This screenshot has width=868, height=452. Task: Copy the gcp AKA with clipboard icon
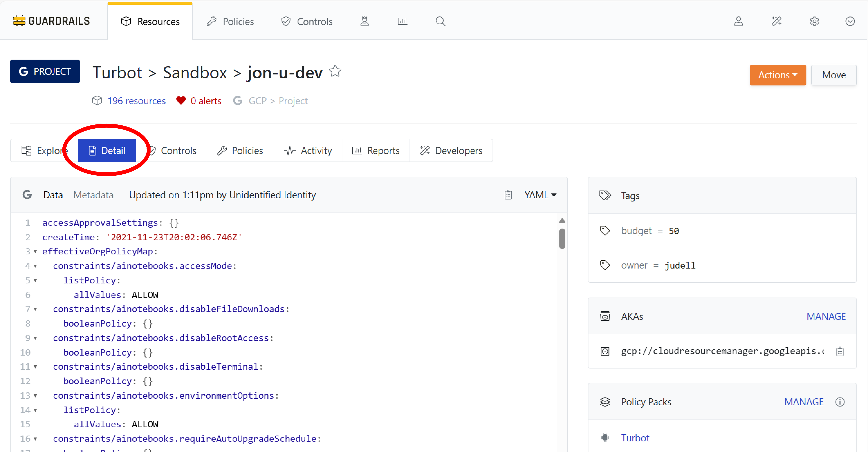pos(840,351)
